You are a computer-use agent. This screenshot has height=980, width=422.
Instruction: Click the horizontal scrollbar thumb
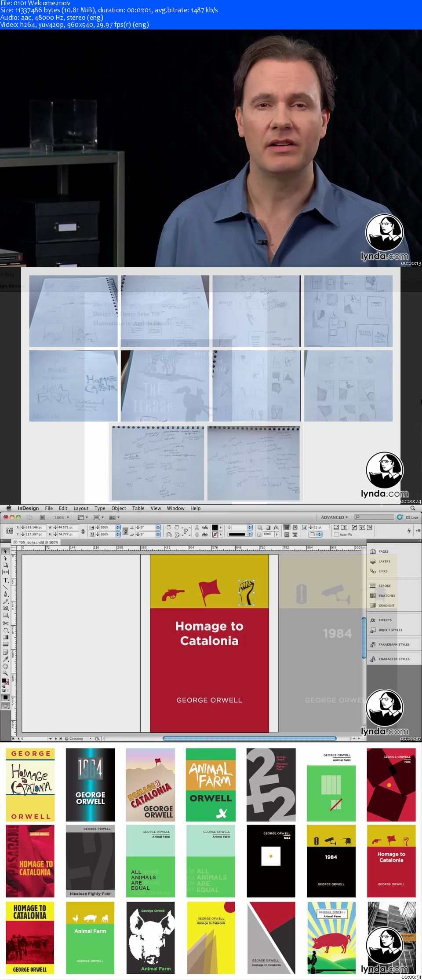(x=250, y=738)
